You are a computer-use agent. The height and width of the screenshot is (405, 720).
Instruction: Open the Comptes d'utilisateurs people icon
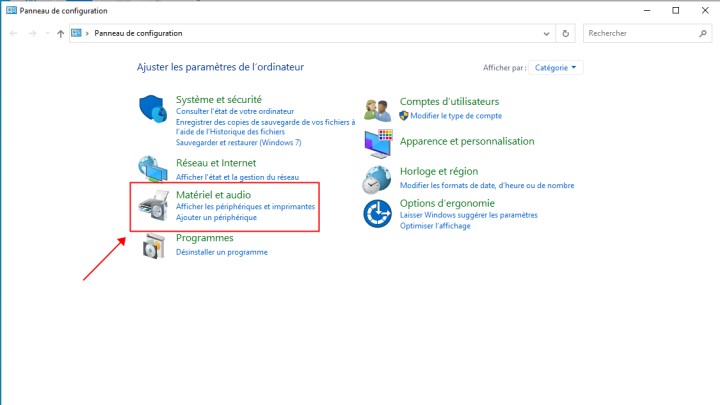tap(377, 110)
